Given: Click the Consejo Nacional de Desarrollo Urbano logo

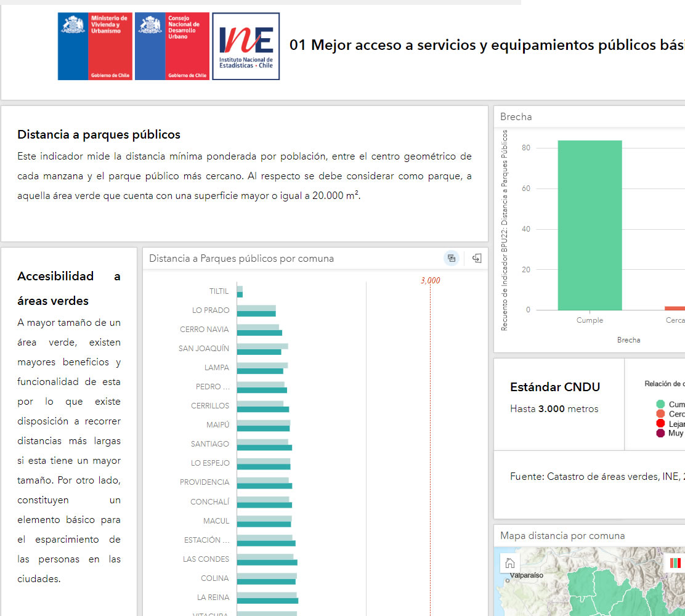Looking at the screenshot, I should pyautogui.click(x=172, y=46).
